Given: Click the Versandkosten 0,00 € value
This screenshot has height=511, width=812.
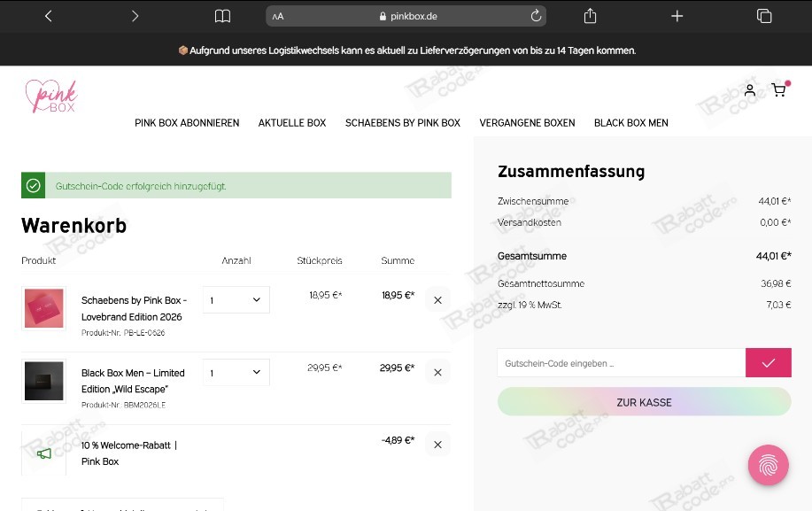Looking at the screenshot, I should (775, 222).
